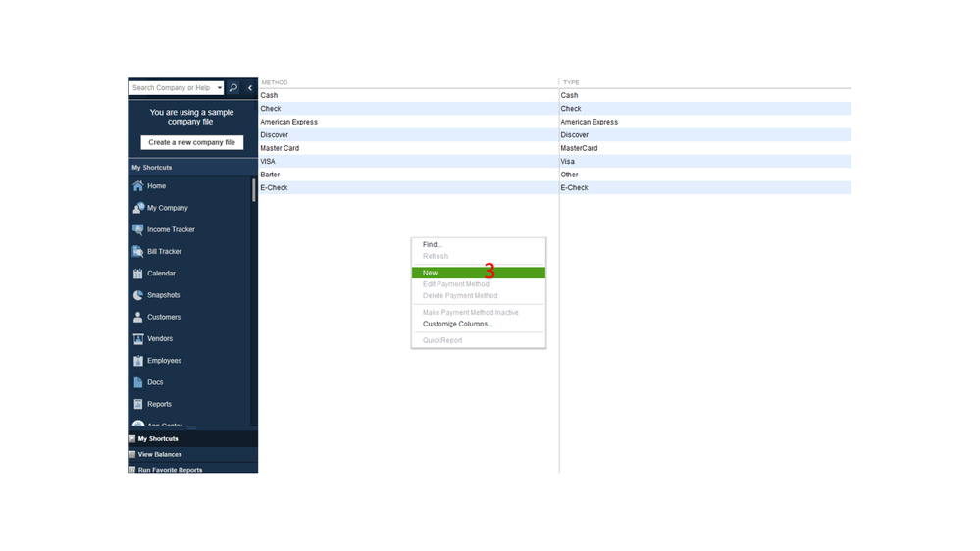Open the Customers icon
Viewport: 980px width, 551px height.
138,318
